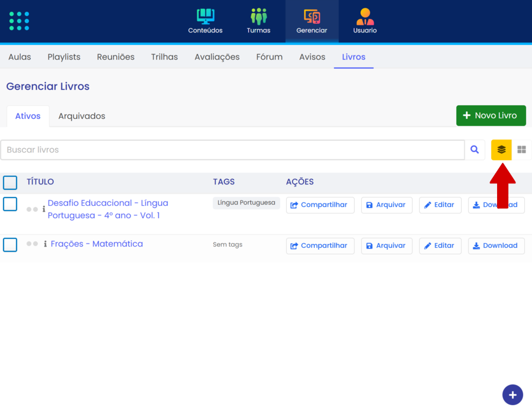Click the search magnifier button
Screen dimensions: 532x414
point(475,150)
